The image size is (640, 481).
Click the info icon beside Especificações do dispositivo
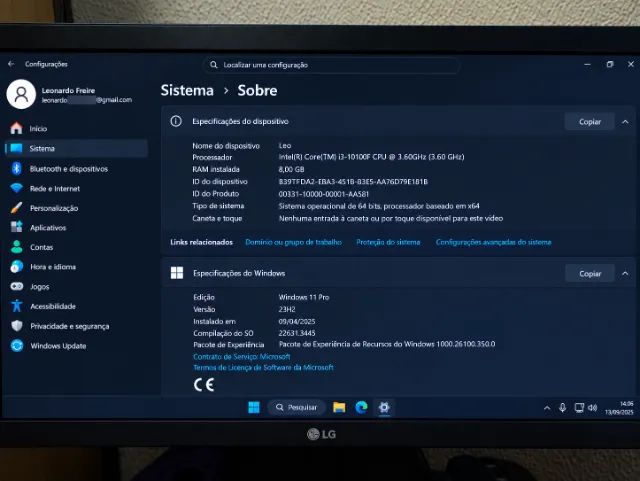176,121
